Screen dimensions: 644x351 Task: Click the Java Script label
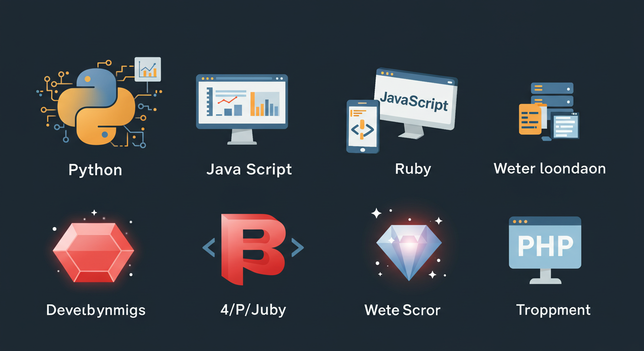click(249, 169)
